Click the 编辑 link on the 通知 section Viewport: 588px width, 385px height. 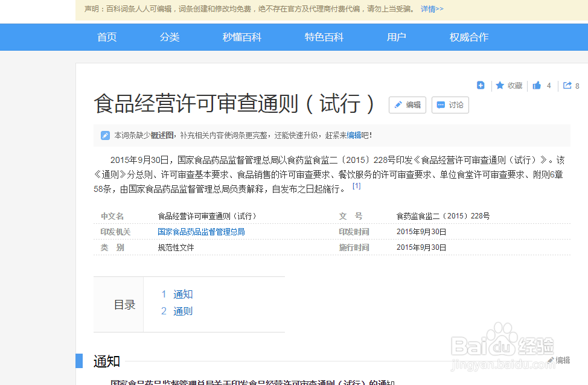tap(563, 360)
